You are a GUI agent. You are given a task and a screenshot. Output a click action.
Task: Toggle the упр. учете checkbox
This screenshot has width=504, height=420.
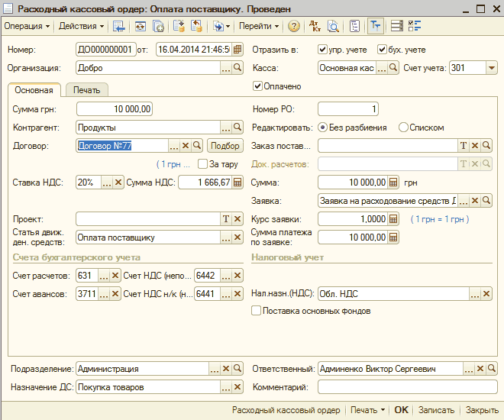[323, 50]
